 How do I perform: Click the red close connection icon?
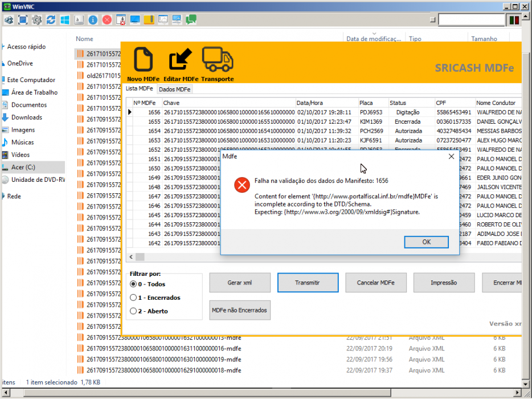click(107, 20)
